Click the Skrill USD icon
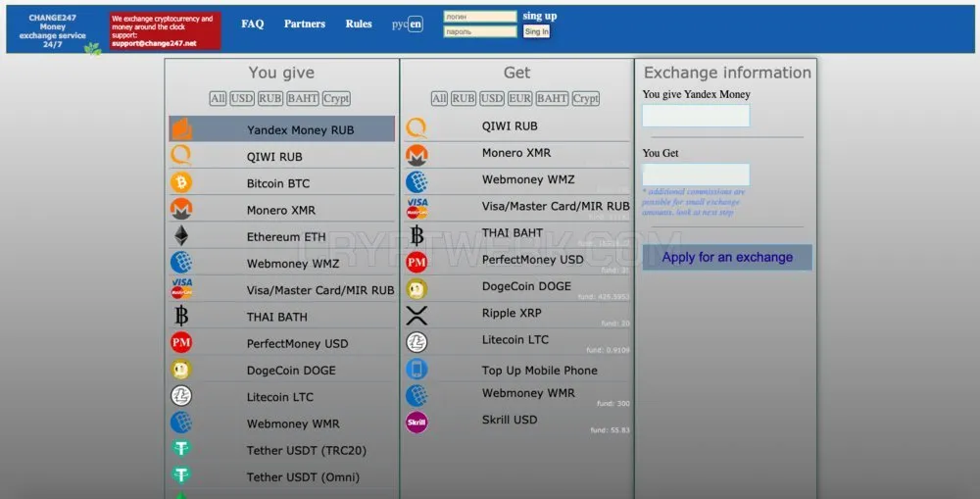 (x=416, y=423)
